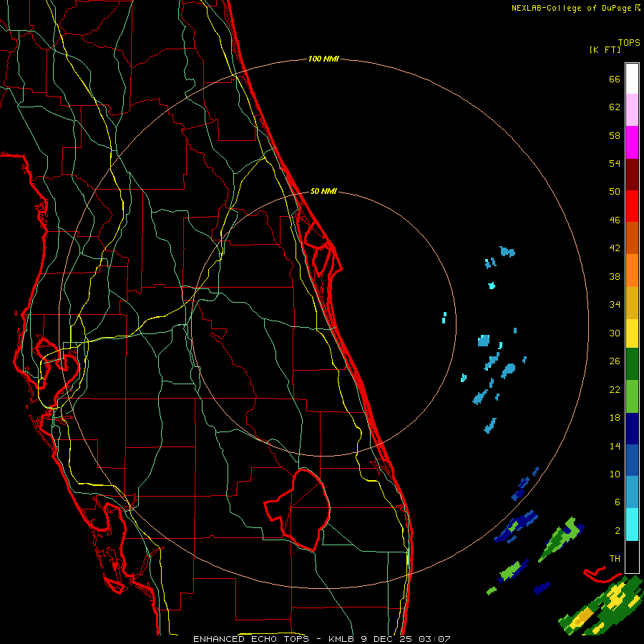Click the TOPS legend title
The width and height of the screenshot is (644, 644).
[x=629, y=43]
